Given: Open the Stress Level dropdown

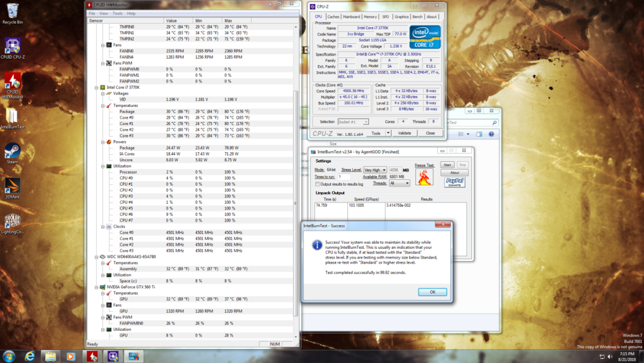Looking at the screenshot, I should [375, 170].
